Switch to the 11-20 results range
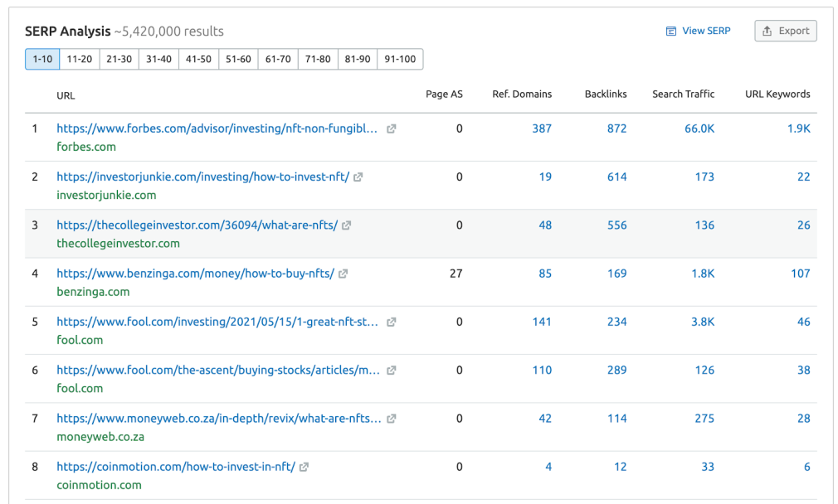This screenshot has height=504, width=838. click(x=79, y=59)
